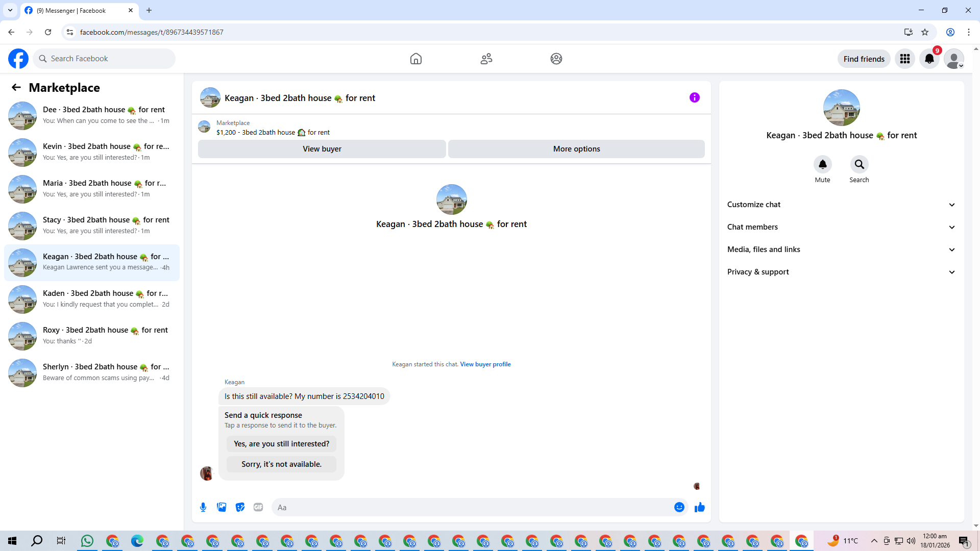
Task: Open the emoji picker in message box
Action: (x=679, y=507)
